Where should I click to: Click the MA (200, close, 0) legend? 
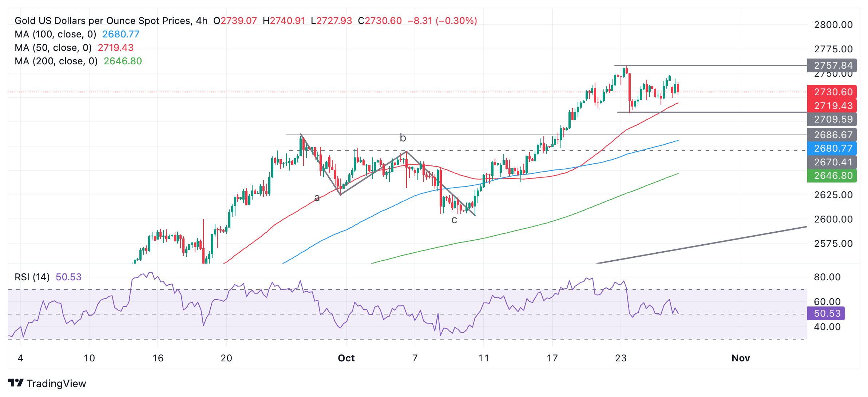click(x=56, y=61)
